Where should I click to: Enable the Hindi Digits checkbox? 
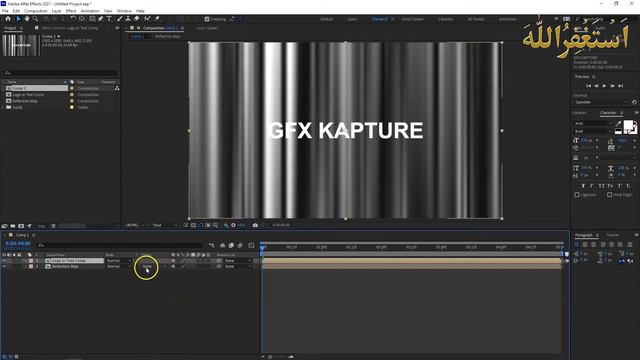pyautogui.click(x=609, y=195)
